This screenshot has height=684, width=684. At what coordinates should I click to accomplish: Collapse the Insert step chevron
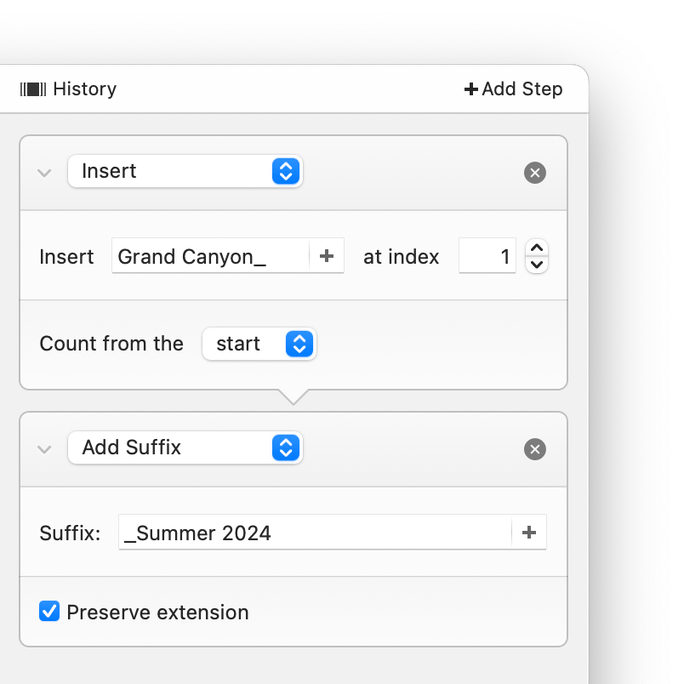(x=44, y=172)
